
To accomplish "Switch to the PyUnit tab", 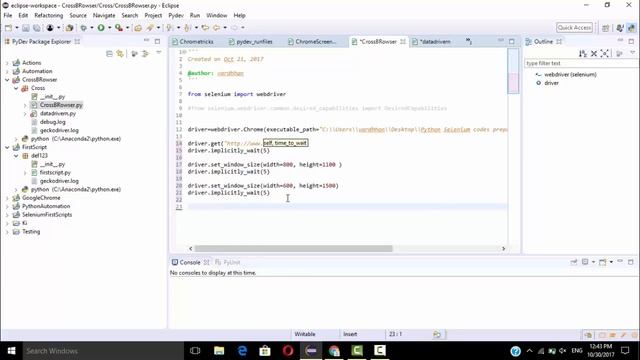I will click(x=227, y=262).
